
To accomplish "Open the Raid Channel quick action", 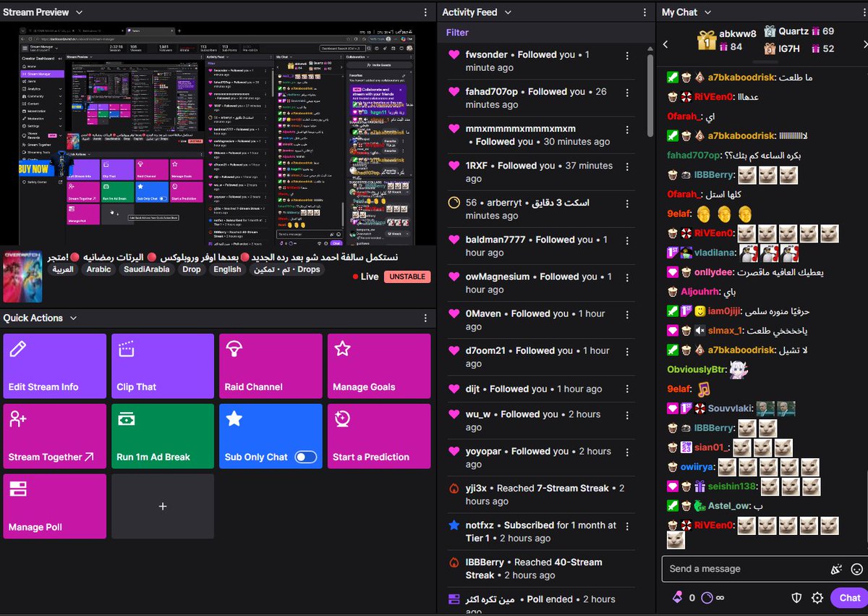I will [x=271, y=366].
